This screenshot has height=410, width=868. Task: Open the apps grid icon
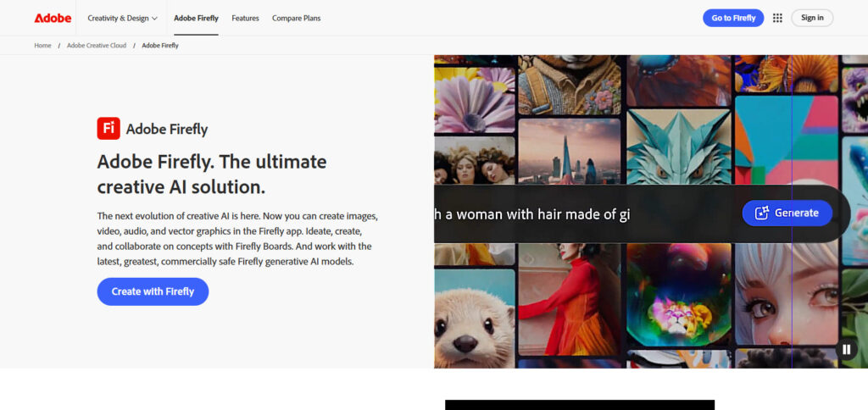coord(777,18)
